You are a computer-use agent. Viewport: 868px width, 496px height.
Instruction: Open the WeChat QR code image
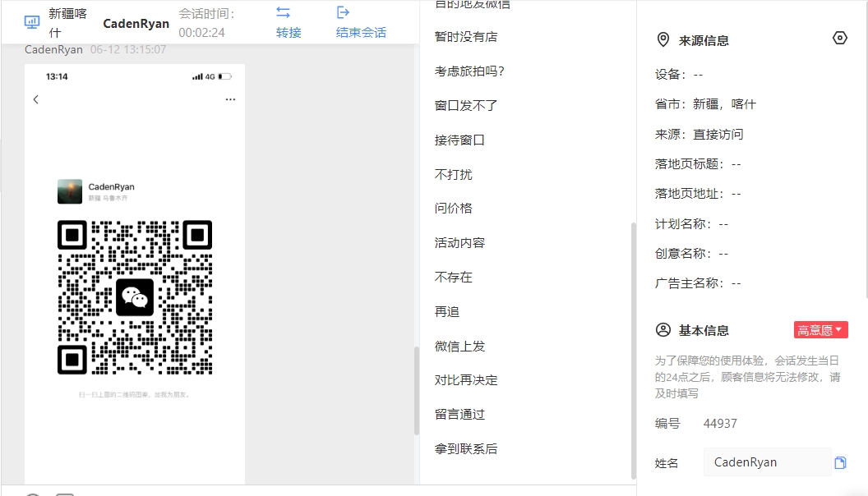point(135,297)
